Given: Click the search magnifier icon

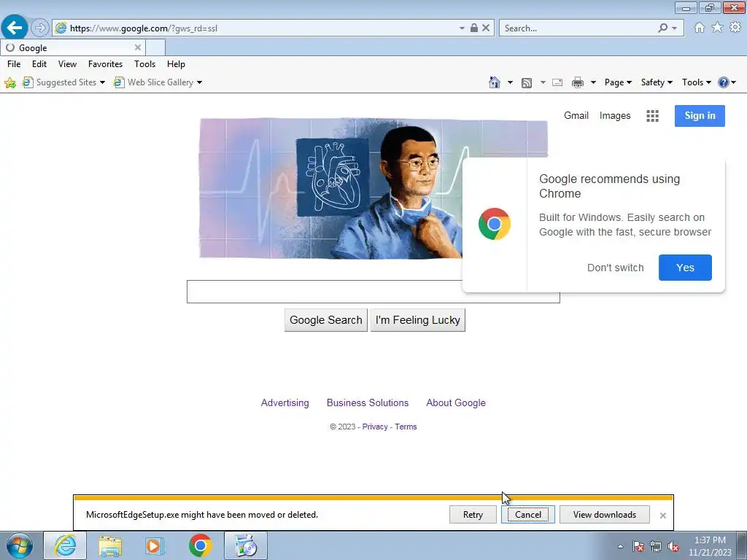Looking at the screenshot, I should click(662, 28).
